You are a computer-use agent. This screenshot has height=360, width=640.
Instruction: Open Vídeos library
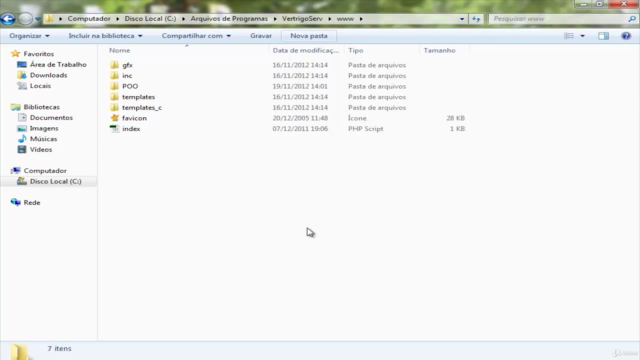coord(41,149)
